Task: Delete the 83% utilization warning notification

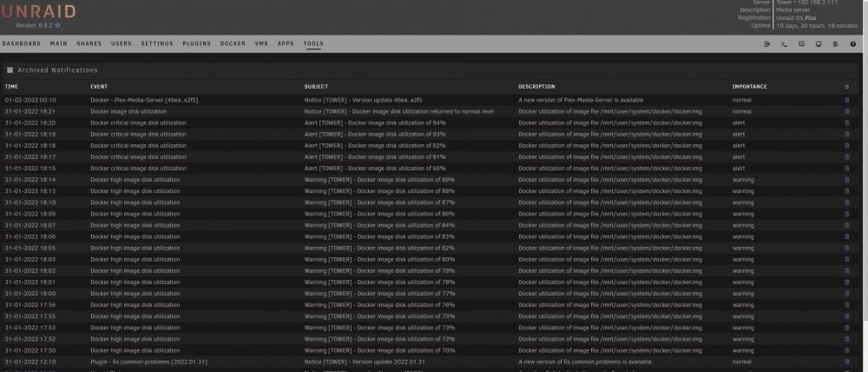Action: 846,236
